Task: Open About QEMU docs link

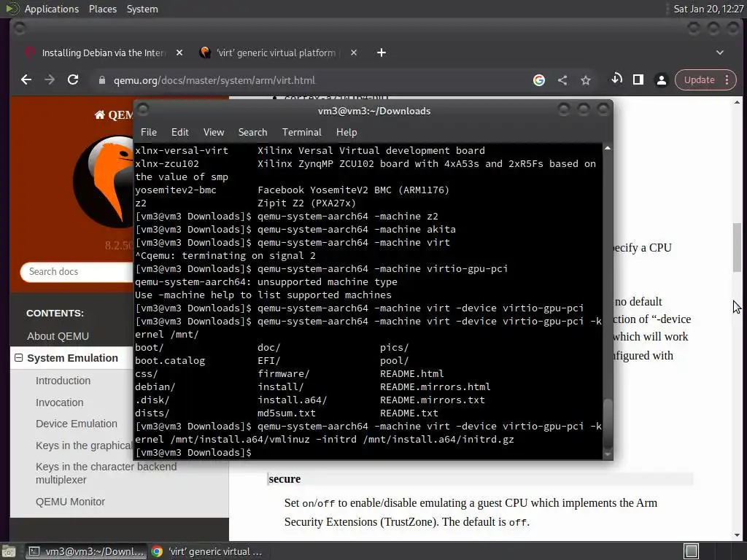Action: (58, 336)
